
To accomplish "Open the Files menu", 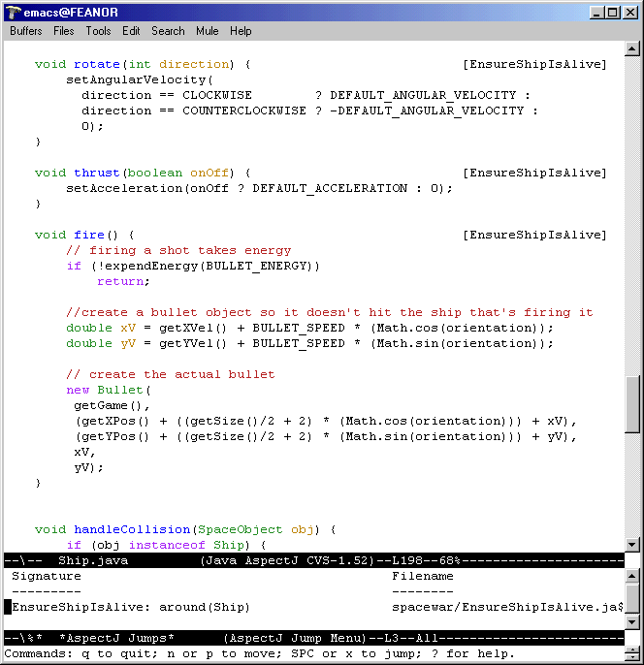I will (x=64, y=31).
